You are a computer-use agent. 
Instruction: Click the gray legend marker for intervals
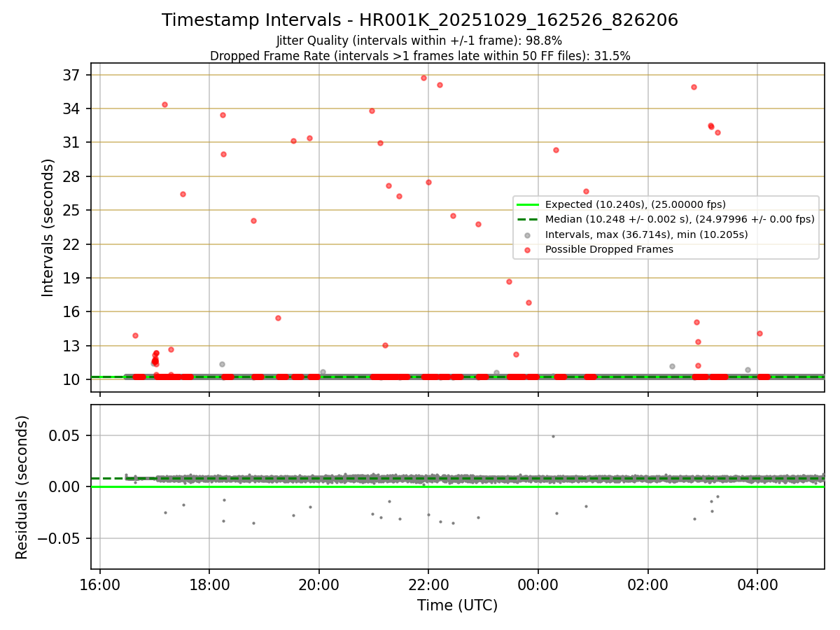[x=527, y=234]
